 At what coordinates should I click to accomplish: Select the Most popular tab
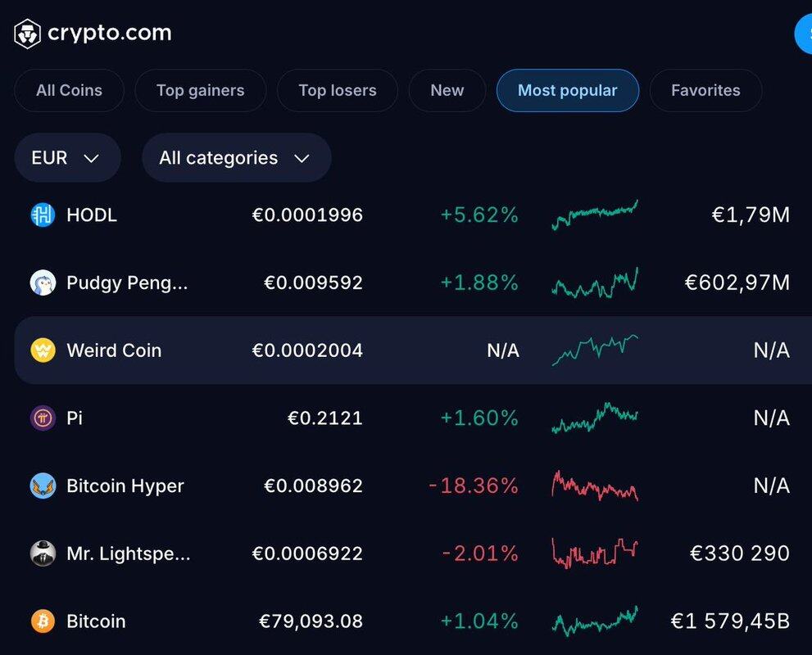point(567,91)
